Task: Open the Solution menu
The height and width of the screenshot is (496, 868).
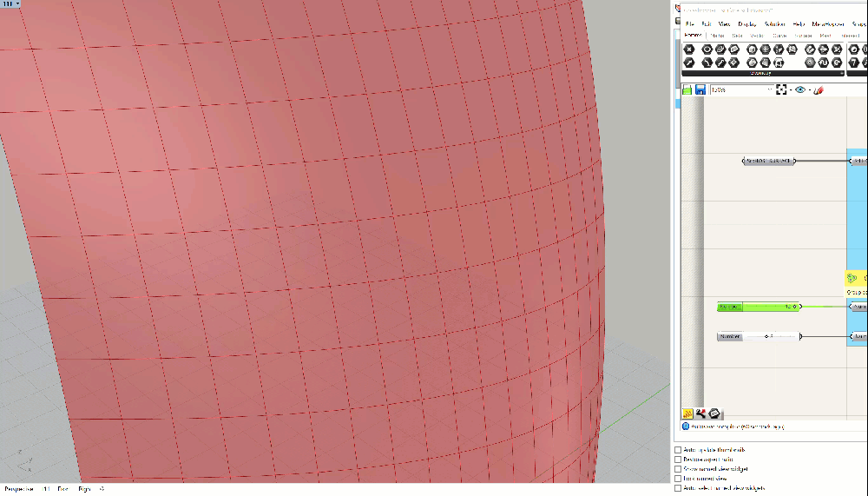Action: click(x=774, y=23)
